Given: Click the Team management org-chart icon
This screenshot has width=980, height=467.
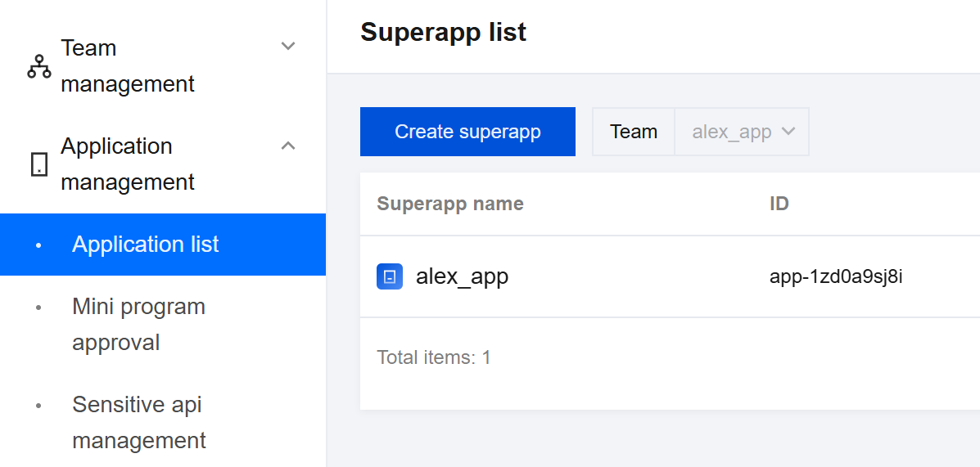Looking at the screenshot, I should tap(38, 66).
